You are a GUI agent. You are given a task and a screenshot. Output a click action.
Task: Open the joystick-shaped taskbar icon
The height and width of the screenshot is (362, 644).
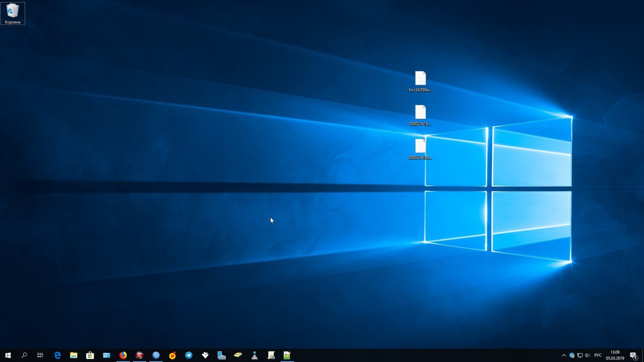tap(255, 355)
